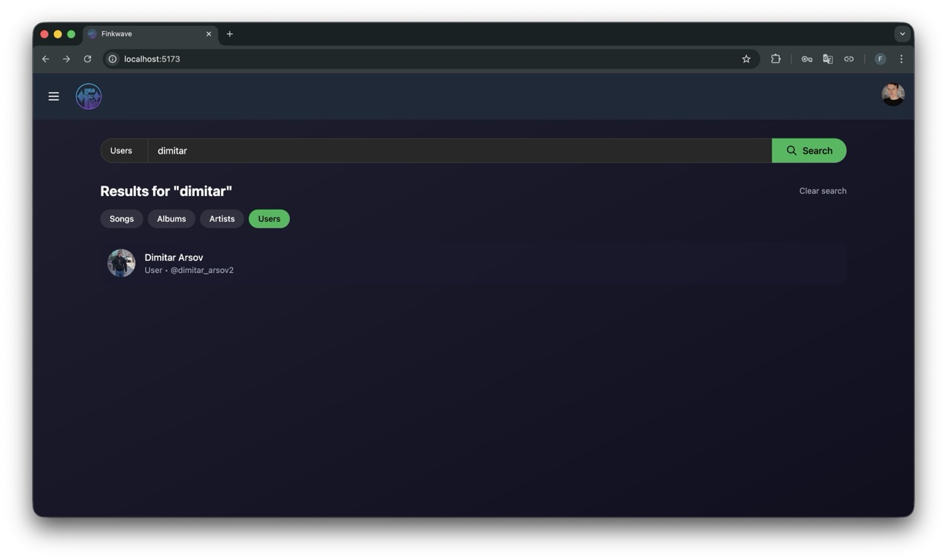Focus the search field containing dimitar
Image resolution: width=947 pixels, height=560 pixels.
tap(459, 151)
